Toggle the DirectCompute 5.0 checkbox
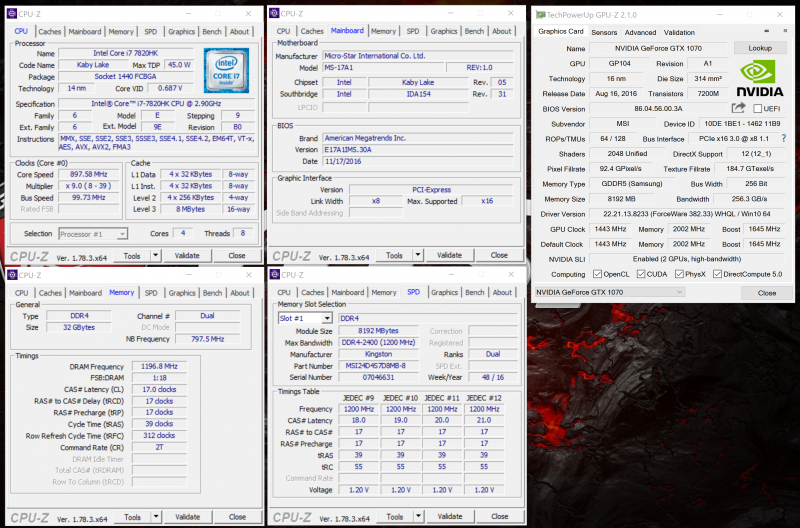This screenshot has height=528, width=800. point(717,274)
